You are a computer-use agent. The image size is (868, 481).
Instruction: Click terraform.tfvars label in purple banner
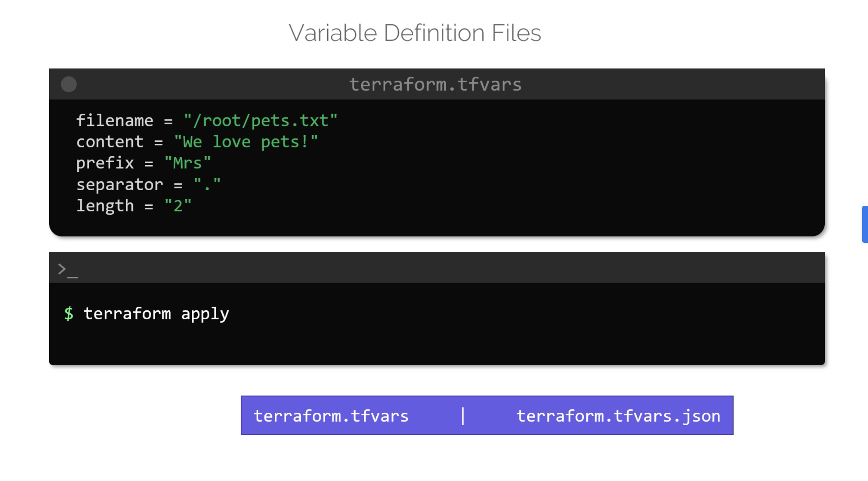(331, 416)
